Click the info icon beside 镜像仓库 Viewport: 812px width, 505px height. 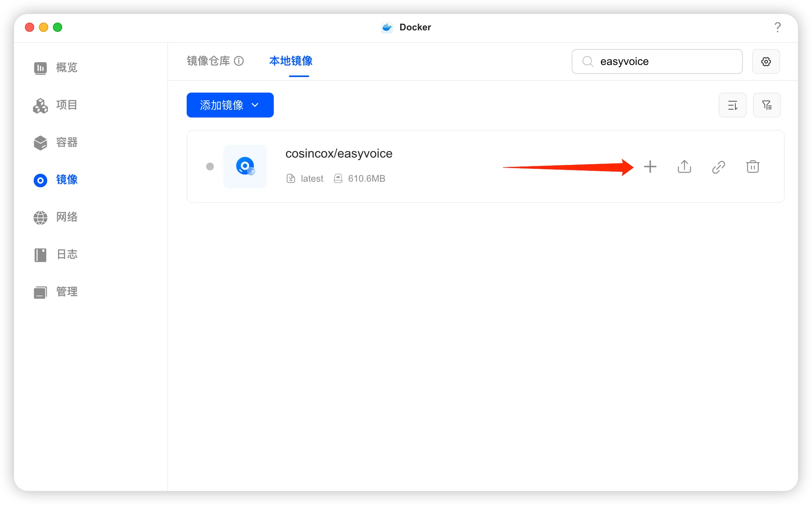(239, 61)
